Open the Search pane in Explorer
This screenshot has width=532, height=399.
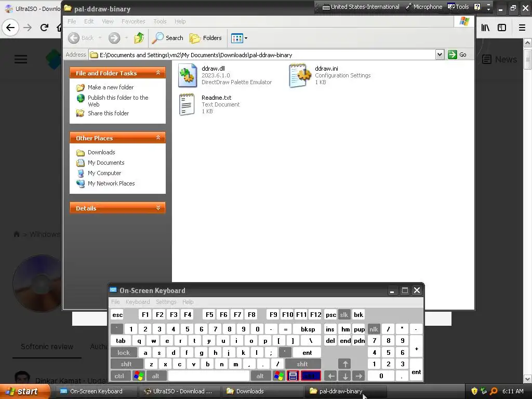click(167, 38)
